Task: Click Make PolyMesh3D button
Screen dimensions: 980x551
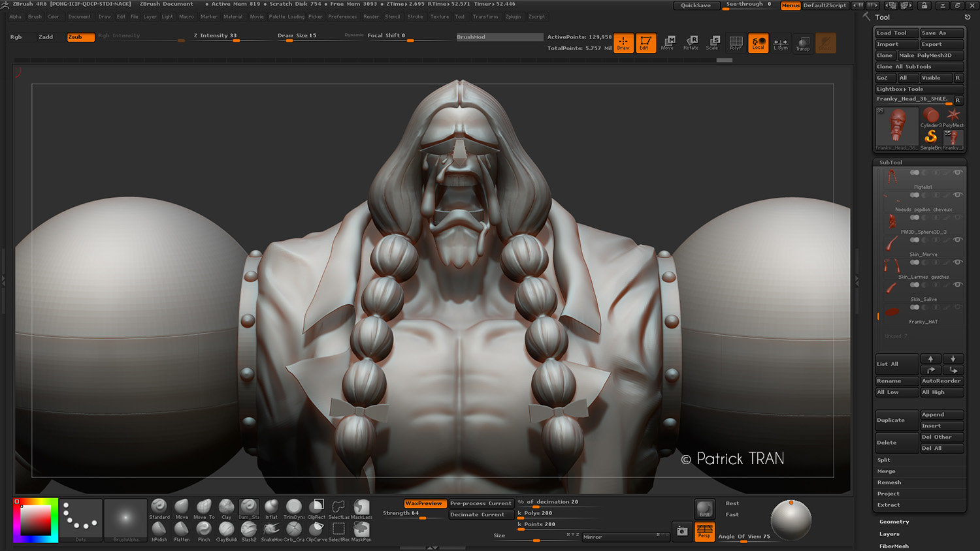Action: (930, 55)
